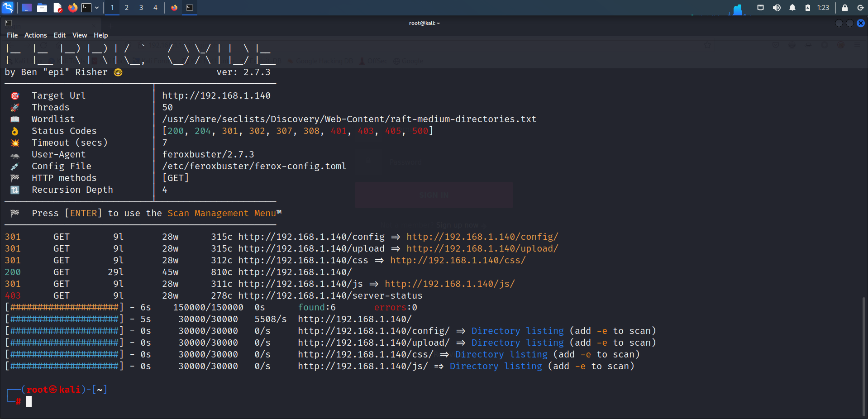Image resolution: width=868 pixels, height=419 pixels.
Task: Click the "errors:0" counter
Action: (396, 307)
